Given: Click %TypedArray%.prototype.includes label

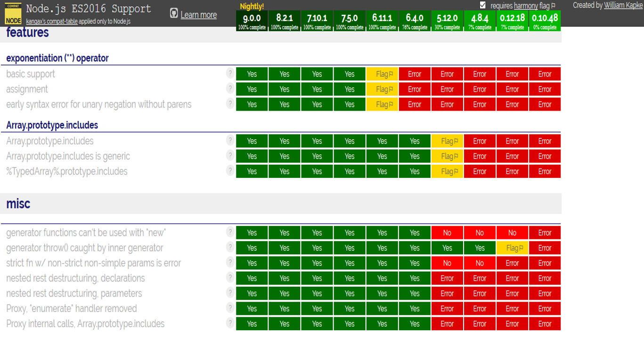Looking at the screenshot, I should 67,171.
